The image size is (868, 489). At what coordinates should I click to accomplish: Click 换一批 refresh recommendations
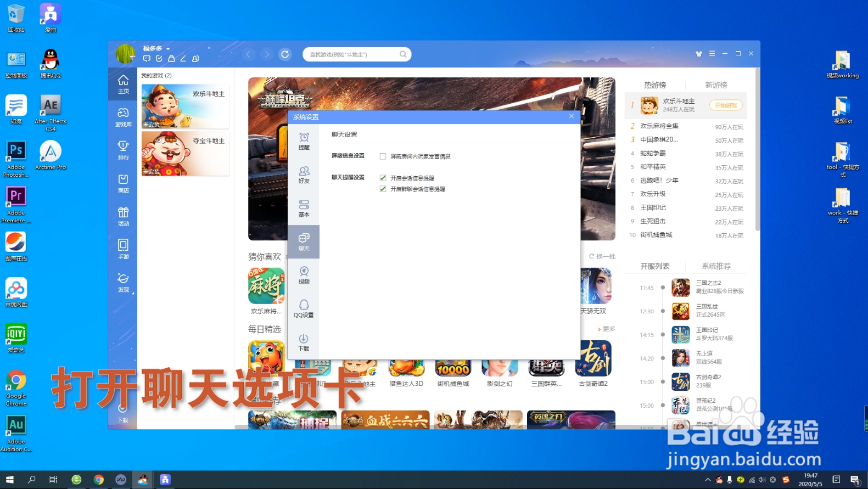[x=602, y=256]
